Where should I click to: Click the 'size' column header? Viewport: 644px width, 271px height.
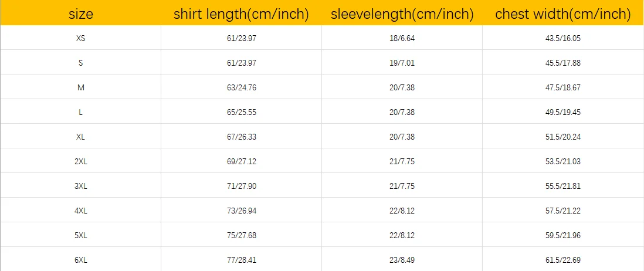80,14
